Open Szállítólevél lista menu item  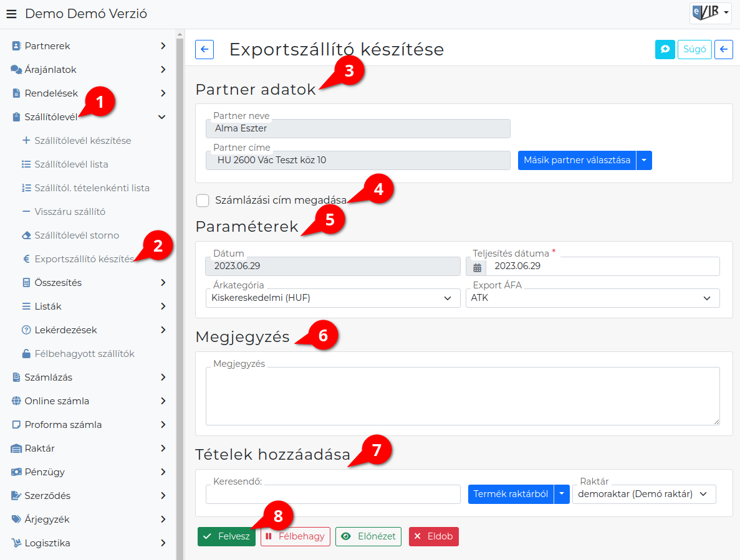71,164
